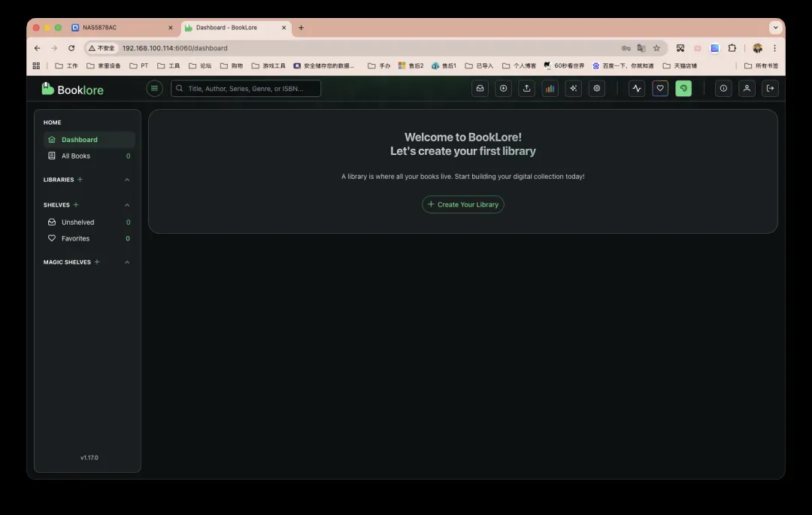Open the apps grid icon in bookmarks bar
This screenshot has height=515, width=812.
[36, 65]
